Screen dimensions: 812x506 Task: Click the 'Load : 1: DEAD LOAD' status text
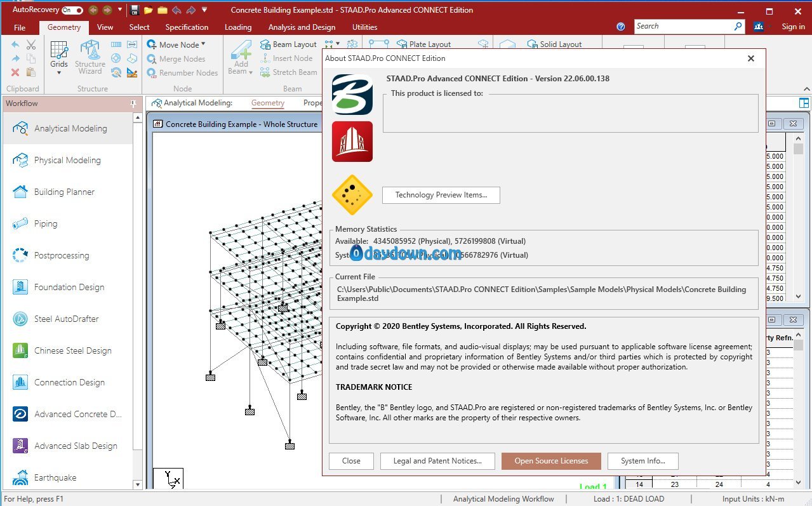(629, 499)
